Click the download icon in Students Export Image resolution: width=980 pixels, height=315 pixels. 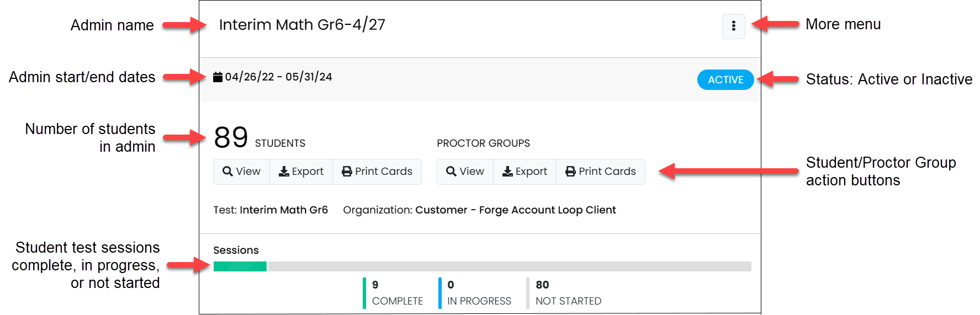[x=284, y=172]
